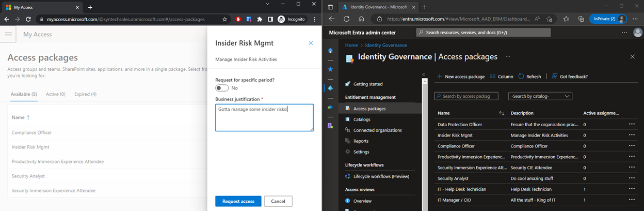The width and height of the screenshot is (644, 211).
Task: Open Entra header ellipsis menu
Action: point(625,32)
